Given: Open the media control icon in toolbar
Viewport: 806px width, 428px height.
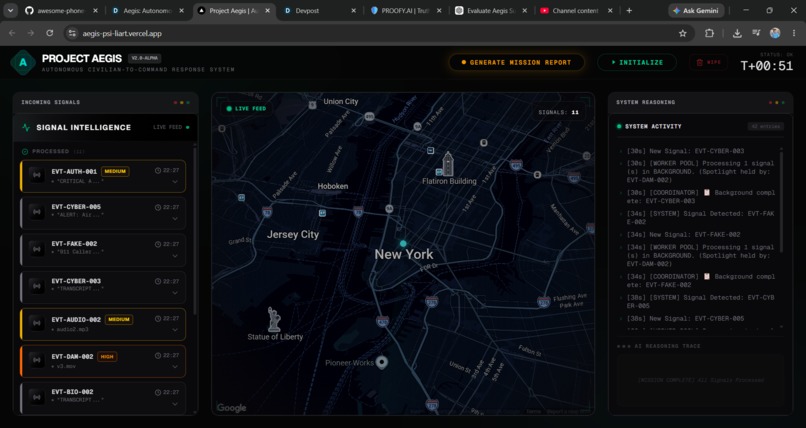Looking at the screenshot, I should click(x=756, y=33).
